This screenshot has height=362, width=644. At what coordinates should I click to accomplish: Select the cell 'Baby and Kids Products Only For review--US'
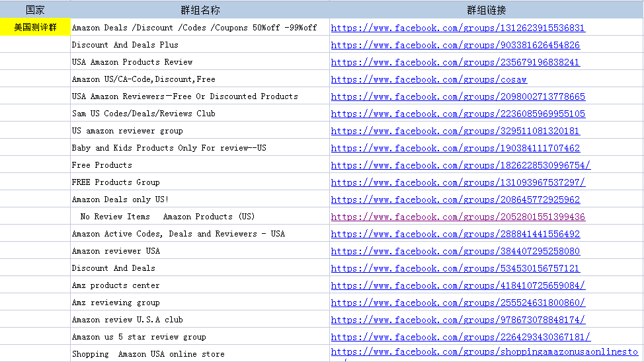pos(200,148)
